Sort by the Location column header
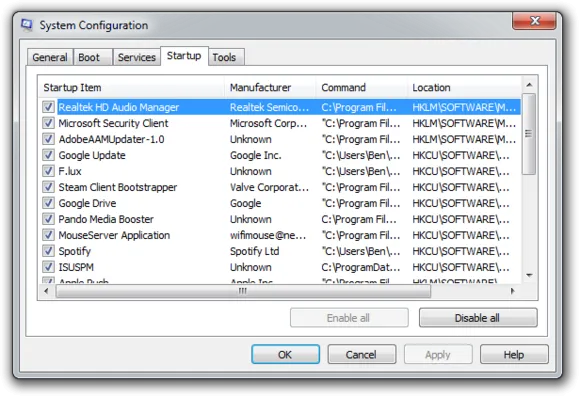The width and height of the screenshot is (580, 397). pyautogui.click(x=464, y=88)
